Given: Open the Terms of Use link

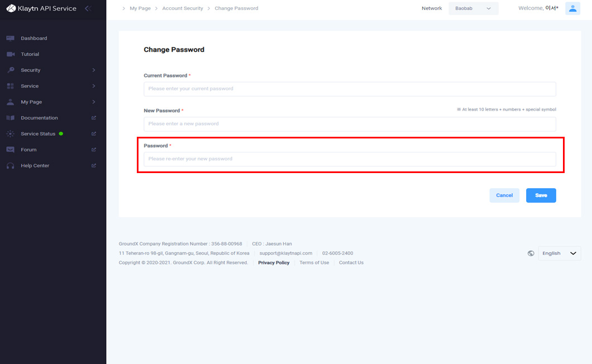Looking at the screenshot, I should (x=314, y=263).
